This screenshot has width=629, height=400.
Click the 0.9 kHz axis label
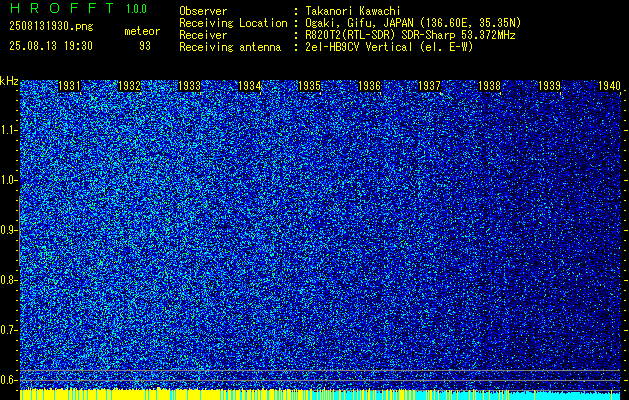point(7,230)
